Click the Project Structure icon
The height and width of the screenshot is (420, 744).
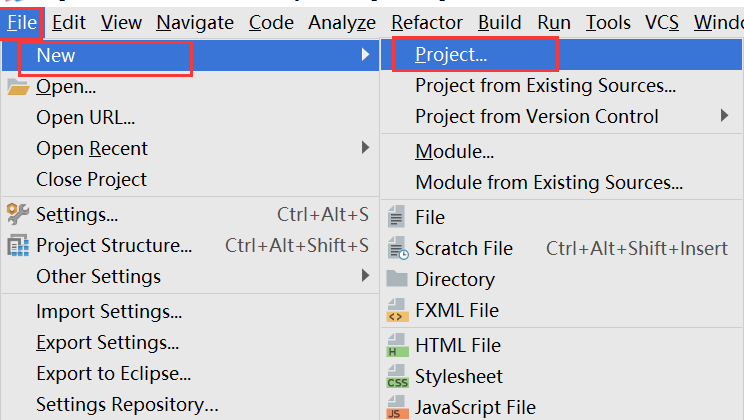pos(18,245)
